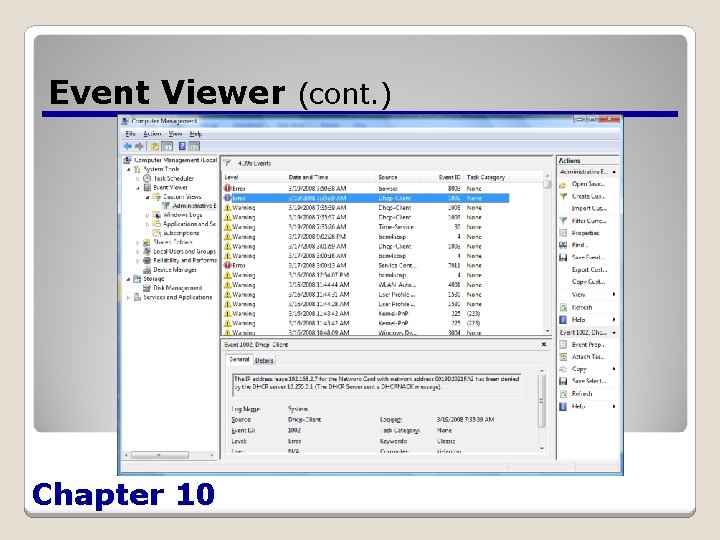
Task: Click Export Custom View action
Action: 589,270
